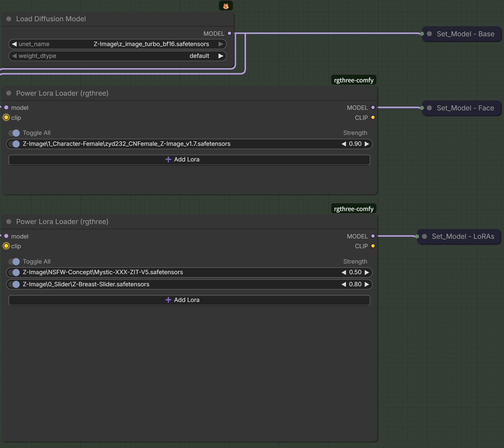Click the clip input port on first Lora Loader
This screenshot has width=504, height=448.
click(x=6, y=117)
